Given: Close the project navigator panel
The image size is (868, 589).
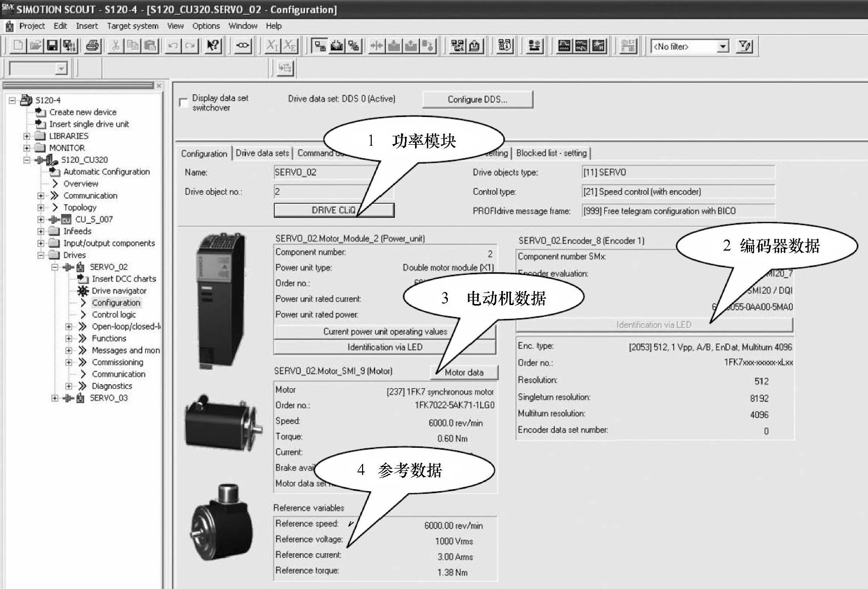Looking at the screenshot, I should pos(159,86).
